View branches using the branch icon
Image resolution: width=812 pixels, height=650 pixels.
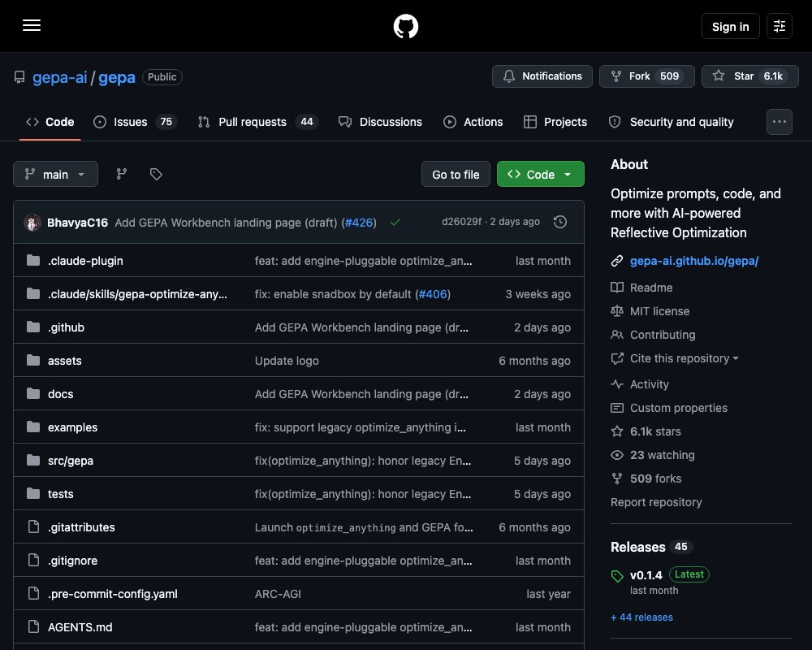[121, 174]
